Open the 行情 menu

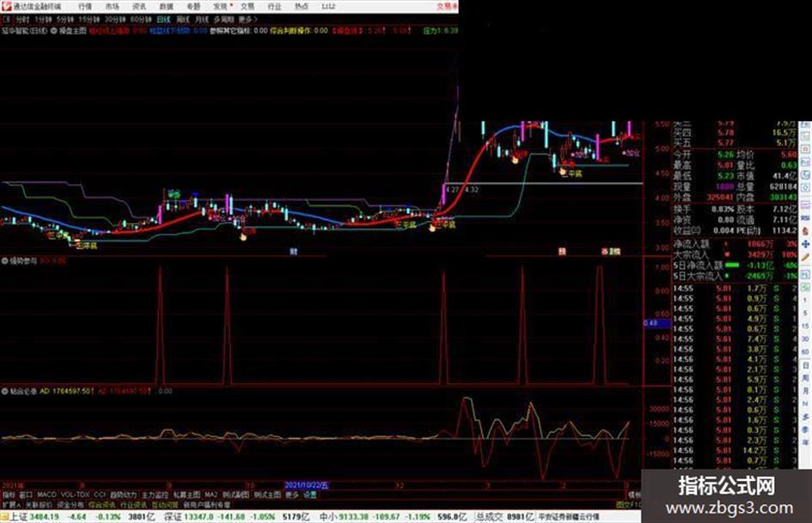click(85, 6)
